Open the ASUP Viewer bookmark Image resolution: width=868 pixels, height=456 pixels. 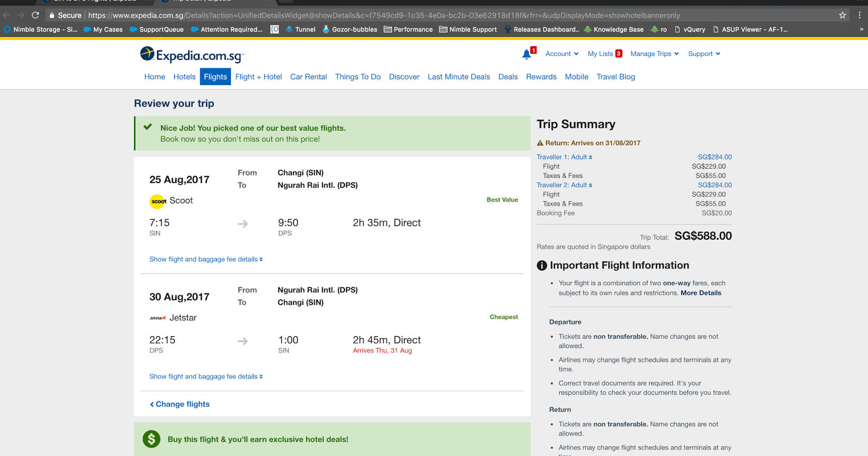pyautogui.click(x=750, y=29)
